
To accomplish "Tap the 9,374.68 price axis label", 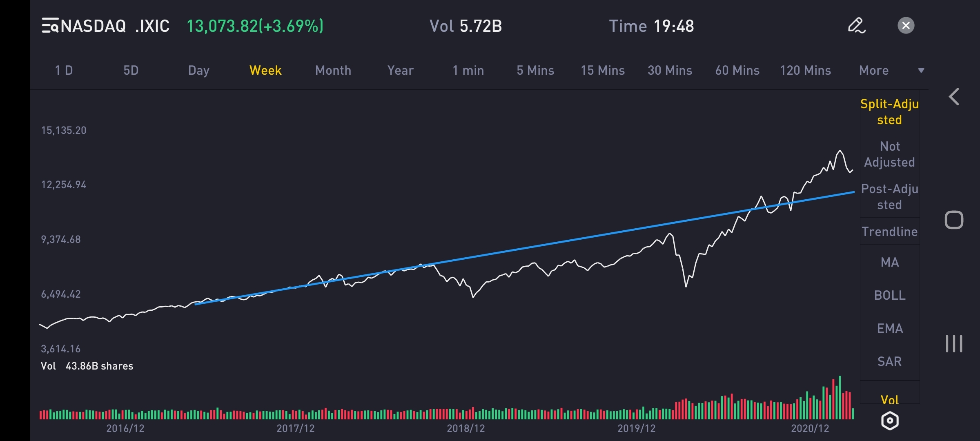I will click(x=61, y=239).
